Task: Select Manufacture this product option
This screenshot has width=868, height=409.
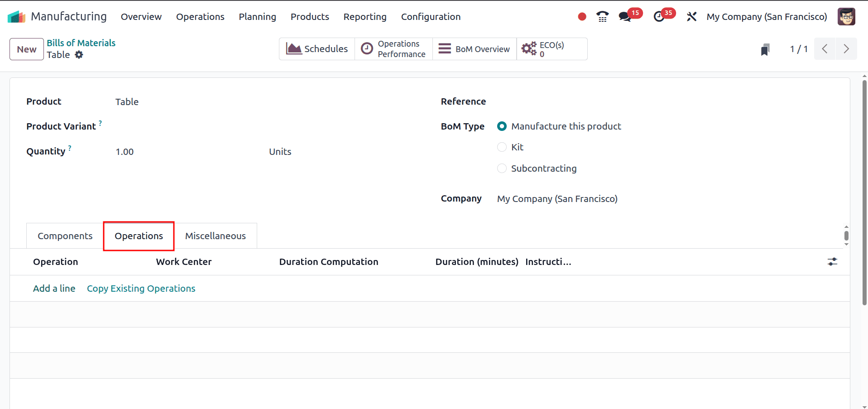Action: pyautogui.click(x=502, y=126)
